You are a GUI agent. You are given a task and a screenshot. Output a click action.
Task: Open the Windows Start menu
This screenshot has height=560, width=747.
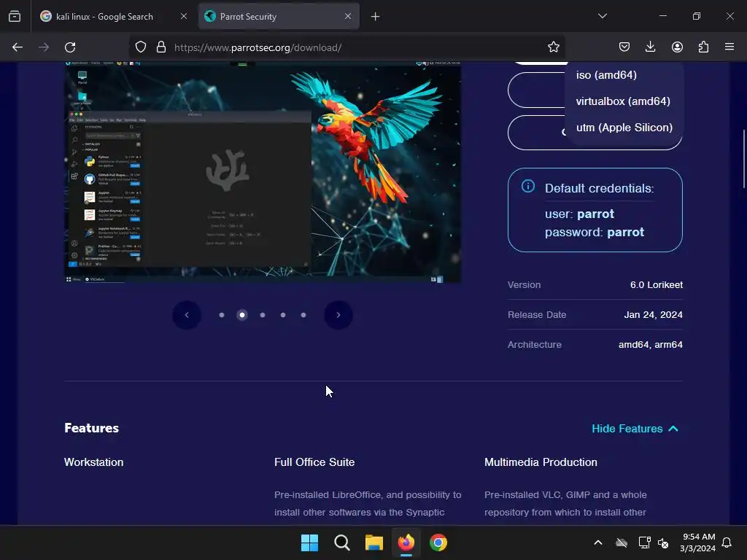point(309,542)
